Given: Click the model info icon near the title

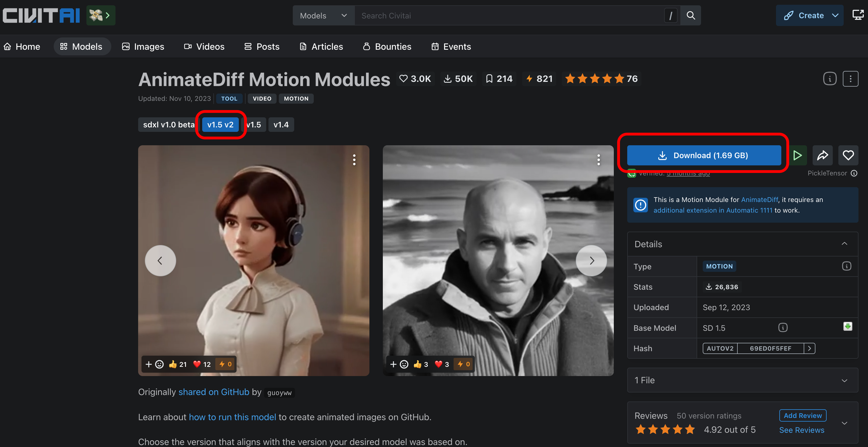Looking at the screenshot, I should [830, 79].
